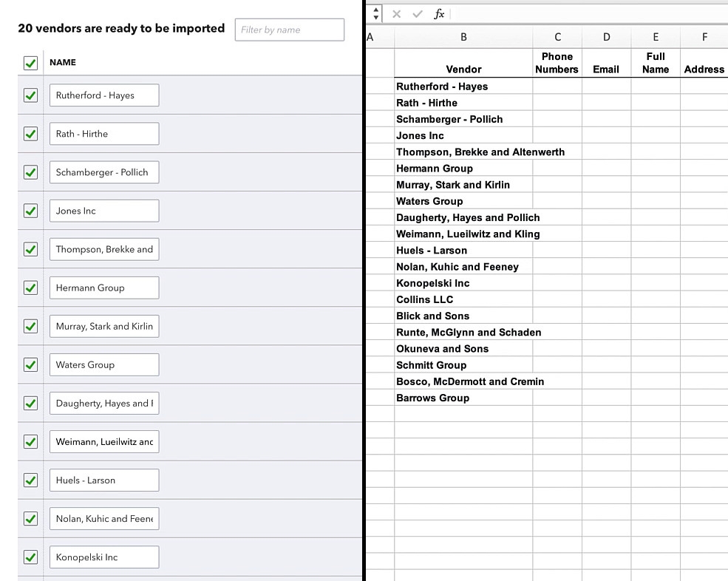The image size is (728, 581).
Task: Click the spreadsheet formula input bar
Action: [590, 14]
